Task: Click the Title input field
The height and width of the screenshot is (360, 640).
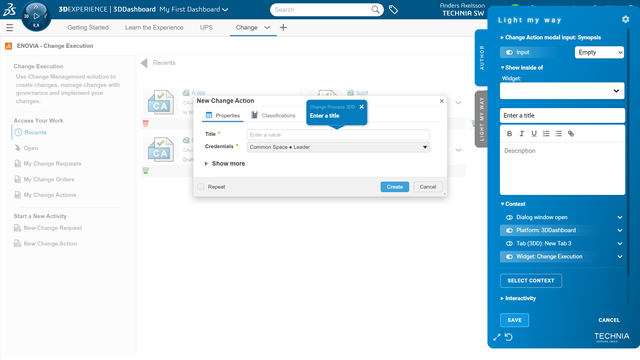Action: click(338, 135)
